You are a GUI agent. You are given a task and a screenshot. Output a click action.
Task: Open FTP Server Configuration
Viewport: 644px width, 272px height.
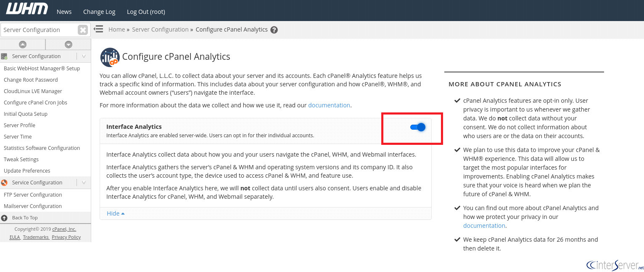click(x=33, y=195)
